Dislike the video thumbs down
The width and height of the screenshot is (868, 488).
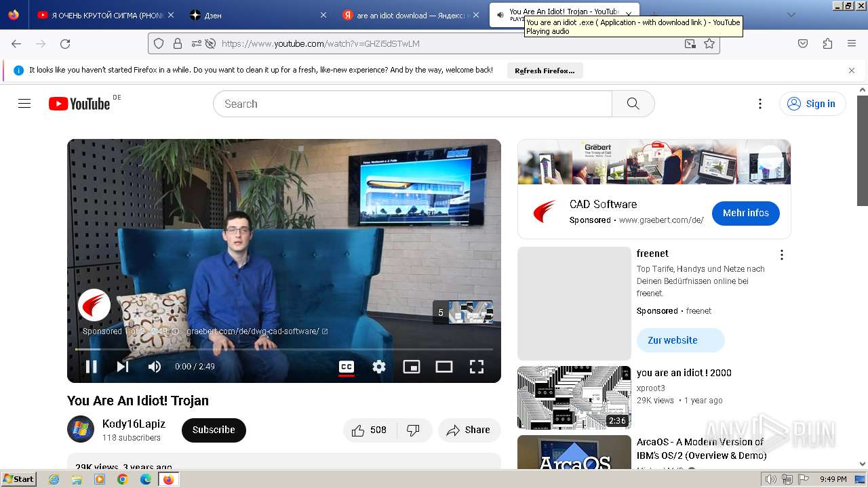click(414, 430)
